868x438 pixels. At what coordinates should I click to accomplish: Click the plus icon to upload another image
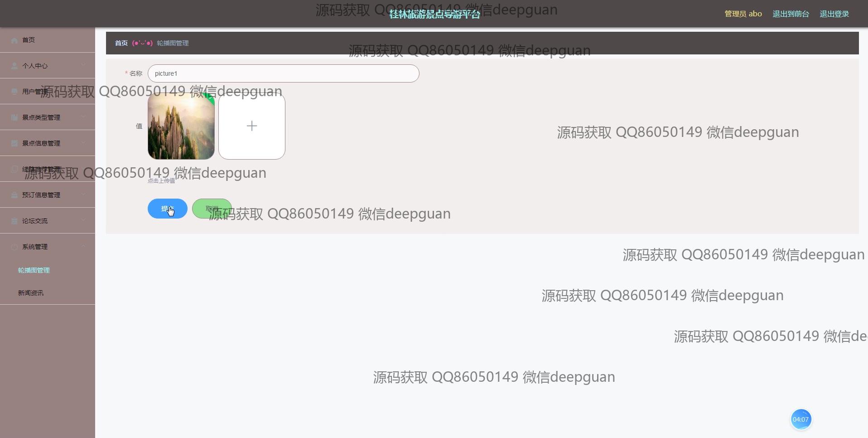click(252, 126)
